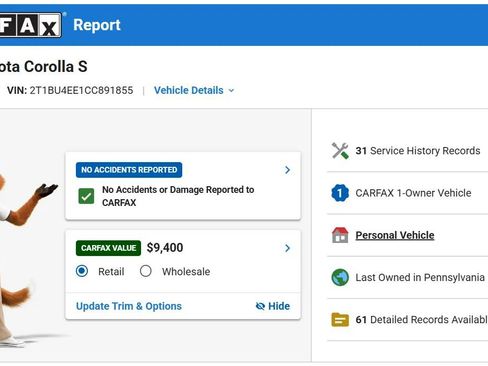Click Last Owned in Pennsylvania text
Screen dimensions: 488x366
(x=420, y=277)
